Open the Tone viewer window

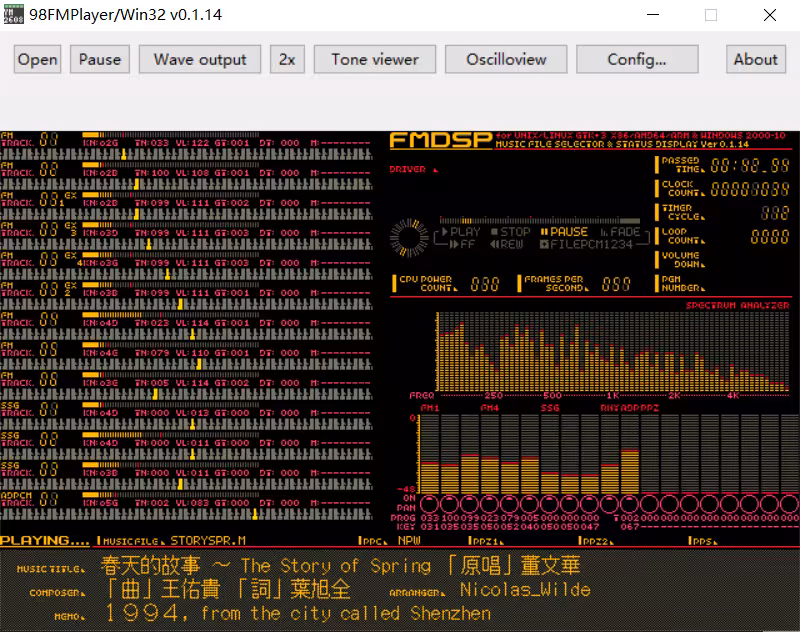pos(375,59)
